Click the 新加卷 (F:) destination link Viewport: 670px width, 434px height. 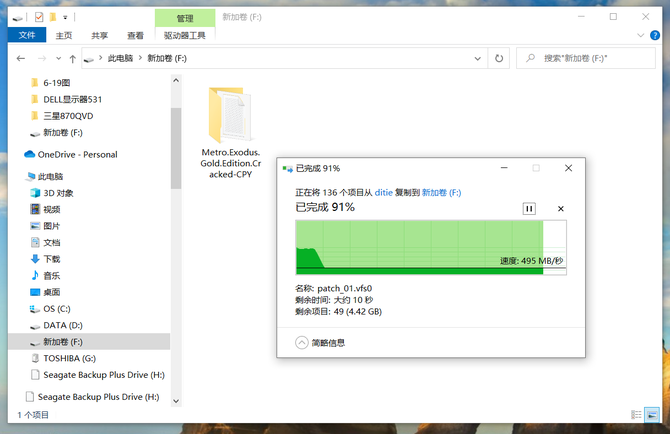click(x=441, y=193)
